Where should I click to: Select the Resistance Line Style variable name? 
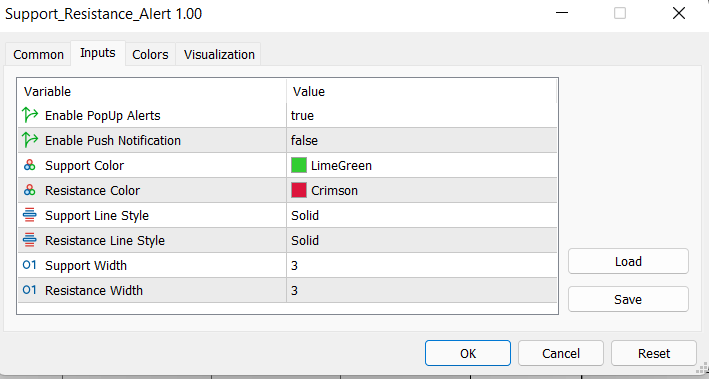[105, 241]
